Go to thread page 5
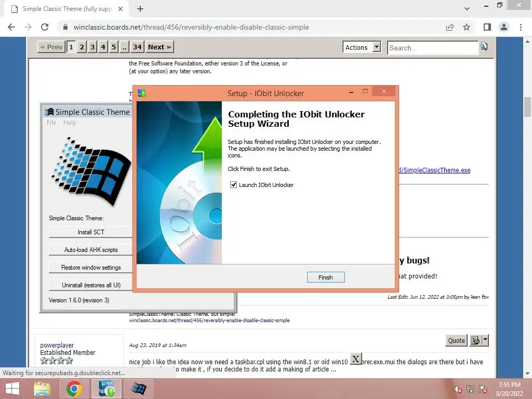 (114, 47)
